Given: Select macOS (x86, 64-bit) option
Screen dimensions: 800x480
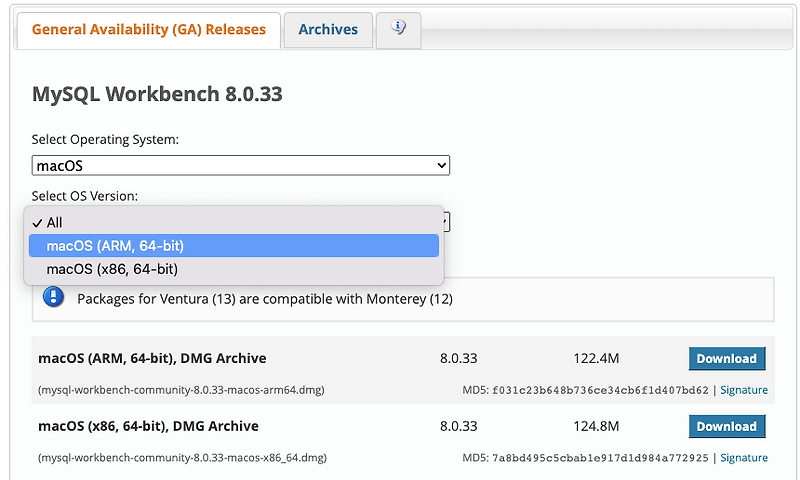Looking at the screenshot, I should (234, 269).
